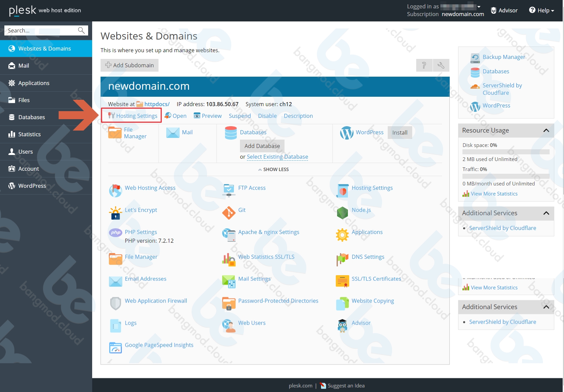Click the WordPress Install button

coord(400,133)
